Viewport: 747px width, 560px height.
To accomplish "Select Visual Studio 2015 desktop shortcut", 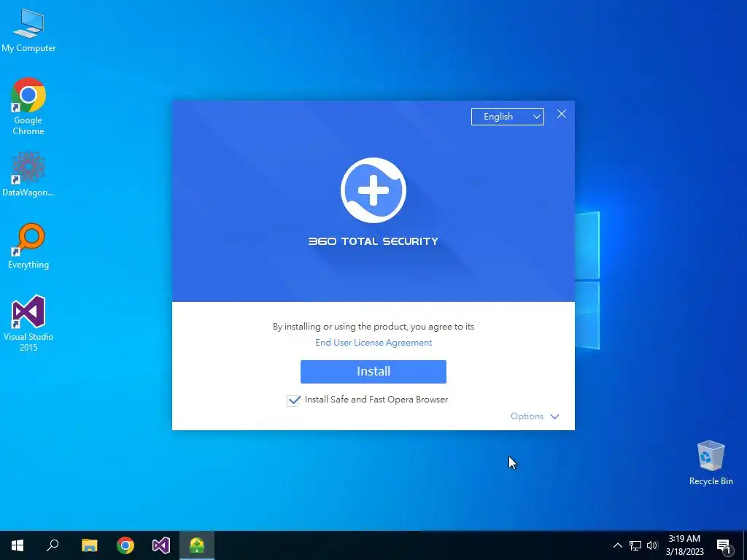I will (28, 323).
